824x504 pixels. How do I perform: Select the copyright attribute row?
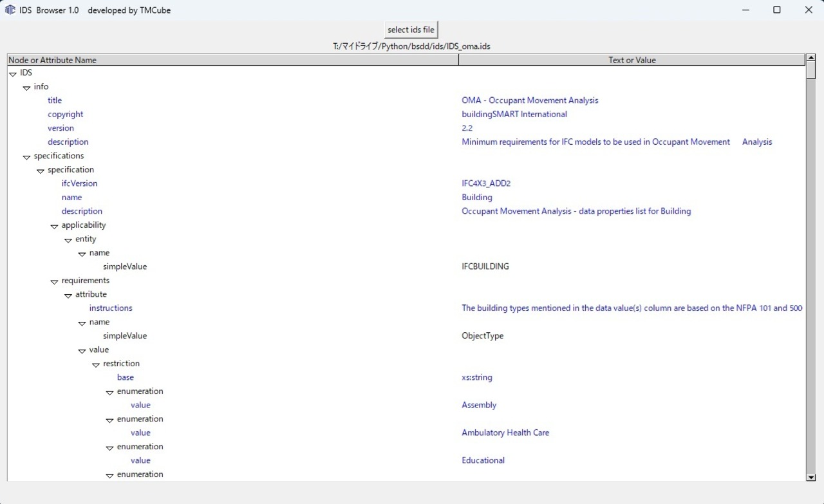click(406, 114)
